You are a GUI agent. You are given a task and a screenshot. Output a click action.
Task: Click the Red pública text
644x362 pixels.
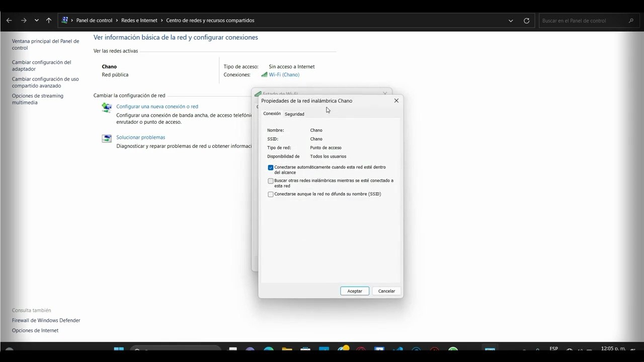[115, 74]
